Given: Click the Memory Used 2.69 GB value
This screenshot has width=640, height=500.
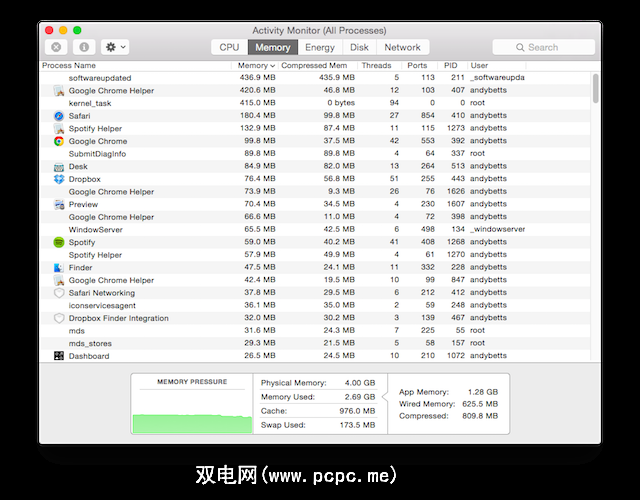Looking at the screenshot, I should click(360, 397).
